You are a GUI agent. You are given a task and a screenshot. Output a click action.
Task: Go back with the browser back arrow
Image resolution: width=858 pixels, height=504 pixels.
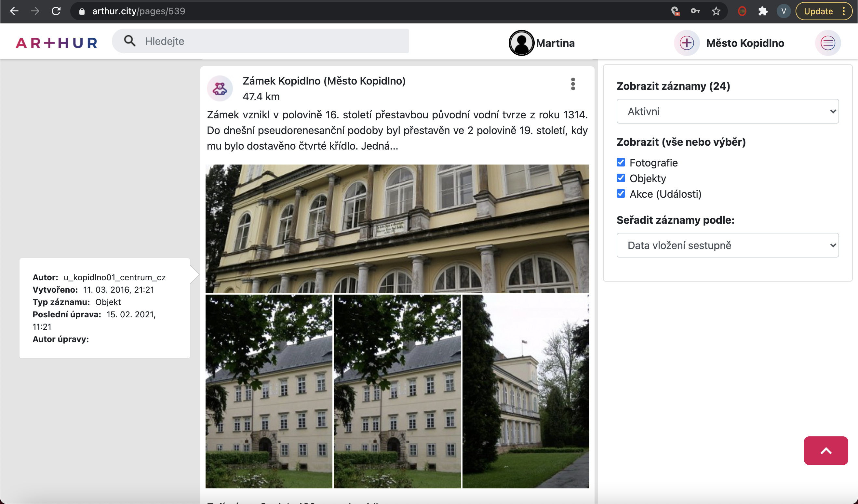tap(14, 11)
